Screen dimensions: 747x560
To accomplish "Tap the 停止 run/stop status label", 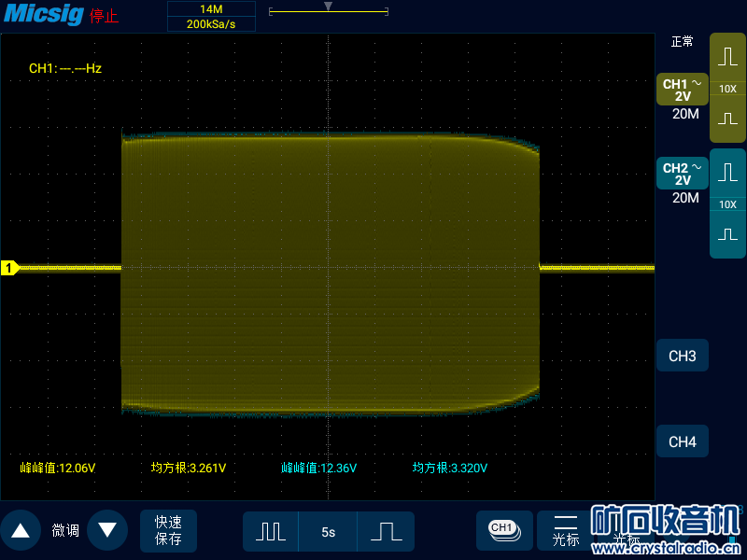I will (105, 16).
